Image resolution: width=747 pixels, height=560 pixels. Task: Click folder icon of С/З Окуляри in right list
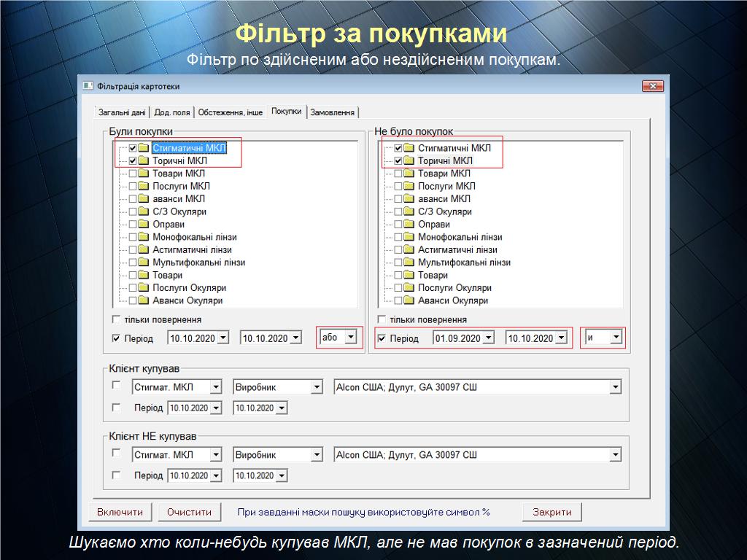point(409,211)
